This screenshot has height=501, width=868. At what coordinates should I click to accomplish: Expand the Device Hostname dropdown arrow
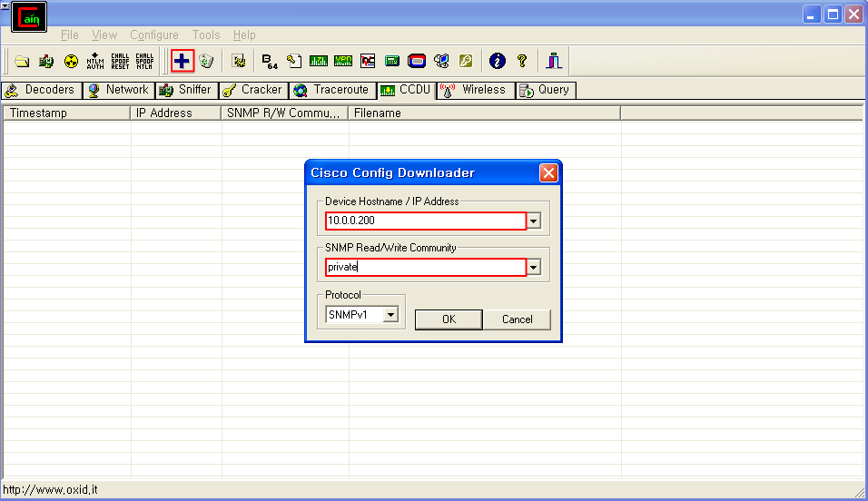[534, 221]
